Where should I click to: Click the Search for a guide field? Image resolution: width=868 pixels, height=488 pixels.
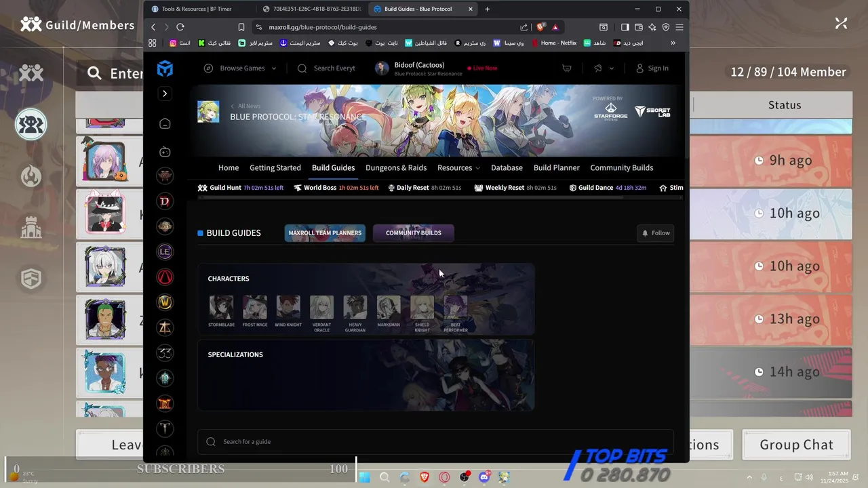pyautogui.click(x=436, y=442)
